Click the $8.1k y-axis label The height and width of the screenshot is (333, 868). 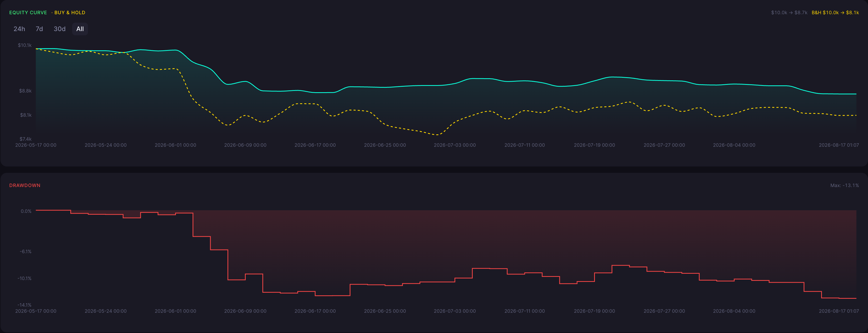point(26,115)
